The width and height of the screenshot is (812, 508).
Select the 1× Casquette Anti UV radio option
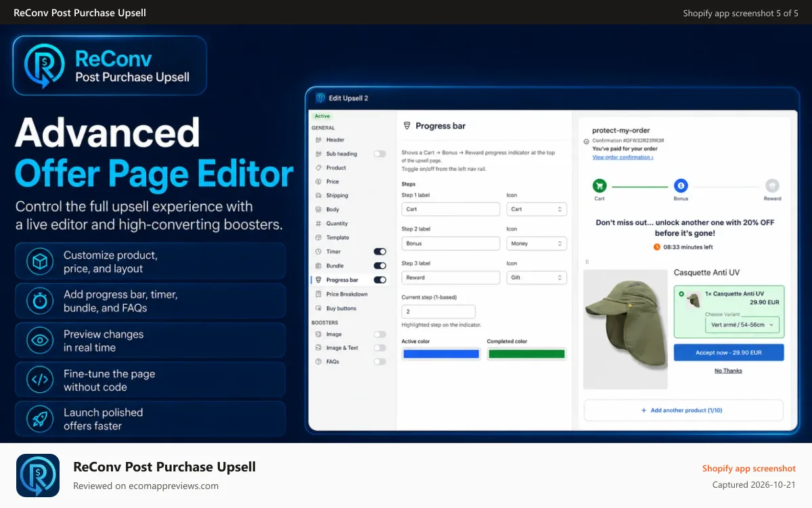(x=681, y=294)
